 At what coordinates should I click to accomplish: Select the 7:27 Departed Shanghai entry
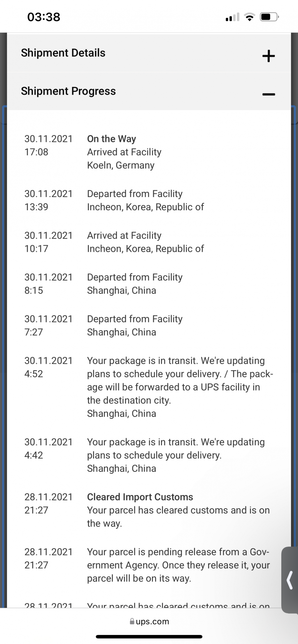(x=149, y=326)
